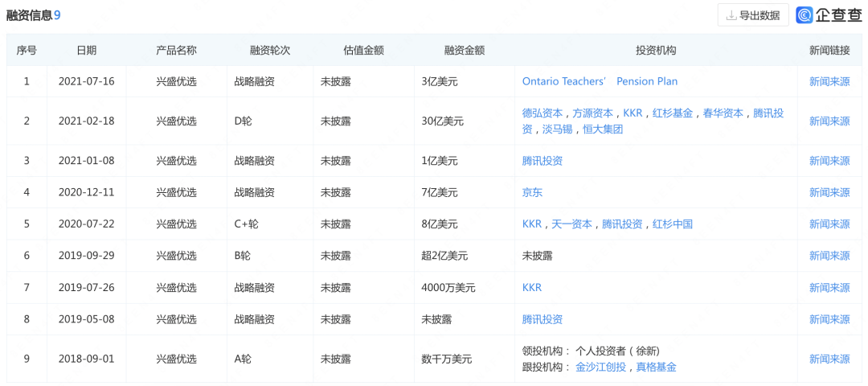This screenshot has height=386, width=868.
Task: Open 新闻来源 for the 2018-09-01 A轮
Action: point(829,359)
